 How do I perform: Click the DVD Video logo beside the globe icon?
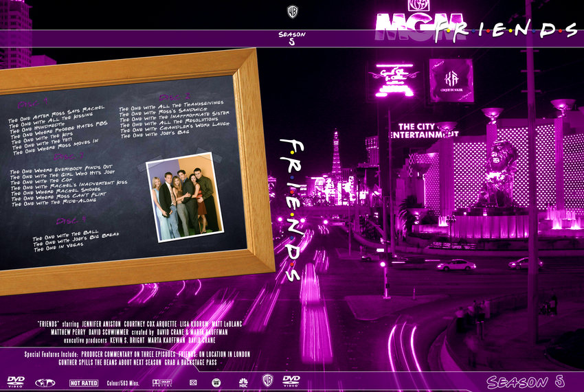point(16,382)
